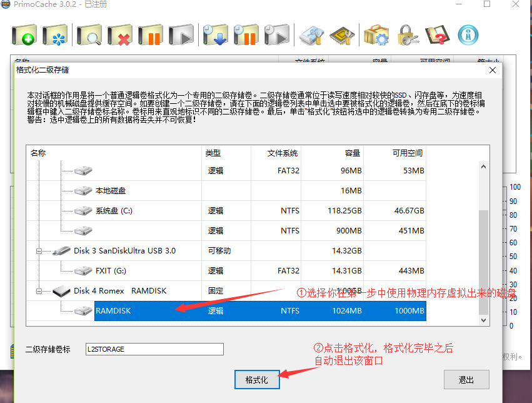
Task: Click the resume deferred write clock-play icon
Action: click(x=277, y=34)
